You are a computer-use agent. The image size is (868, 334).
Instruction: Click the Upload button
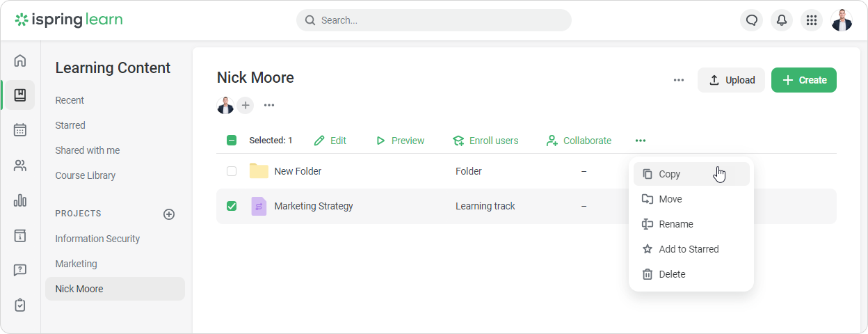click(731, 80)
